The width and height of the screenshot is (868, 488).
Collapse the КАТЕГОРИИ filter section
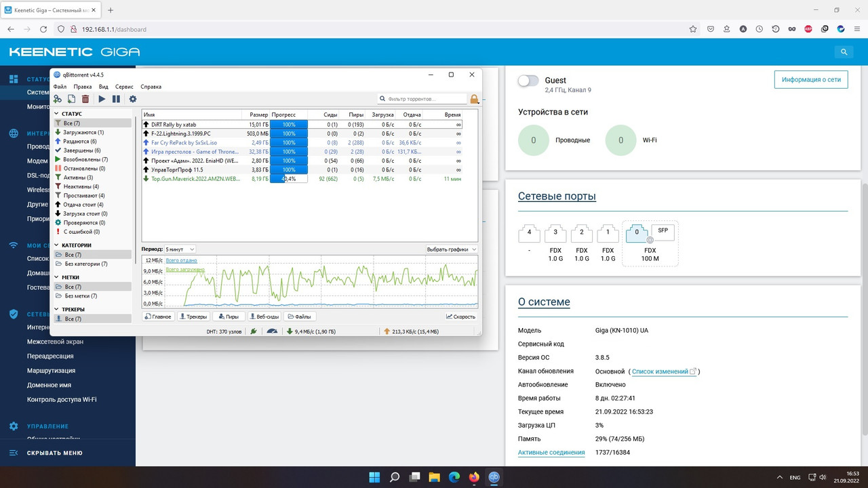pyautogui.click(x=57, y=245)
